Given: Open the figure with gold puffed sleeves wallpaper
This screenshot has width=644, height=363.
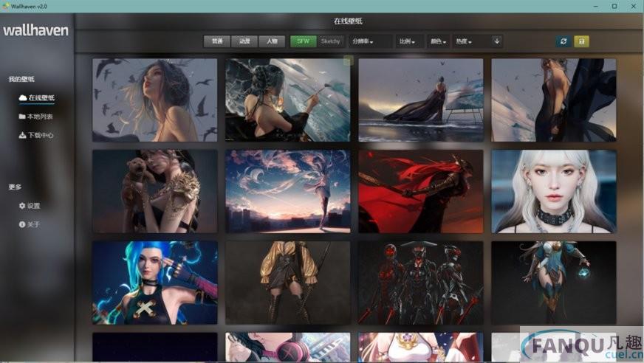Looking at the screenshot, I should tap(288, 283).
